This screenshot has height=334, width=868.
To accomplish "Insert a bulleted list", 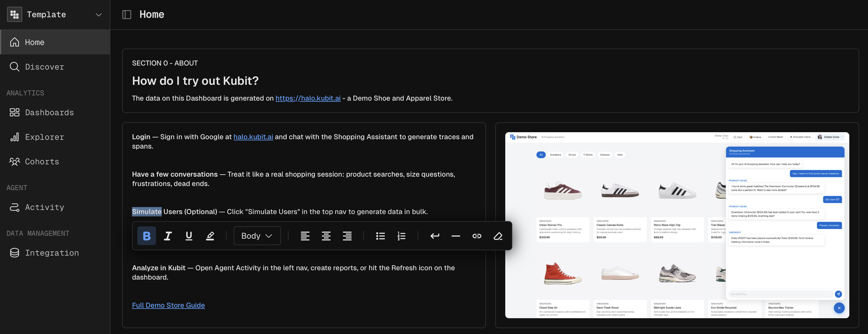I will [381, 236].
